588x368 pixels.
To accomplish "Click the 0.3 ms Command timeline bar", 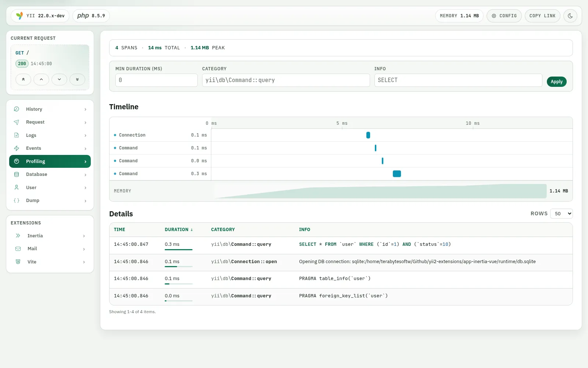I will coord(397,174).
